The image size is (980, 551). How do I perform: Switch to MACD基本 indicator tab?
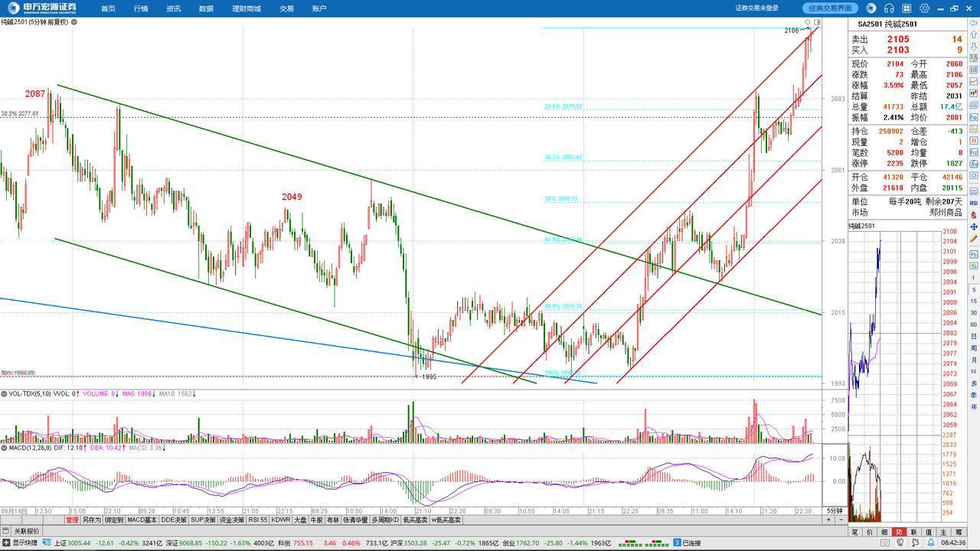142,520
